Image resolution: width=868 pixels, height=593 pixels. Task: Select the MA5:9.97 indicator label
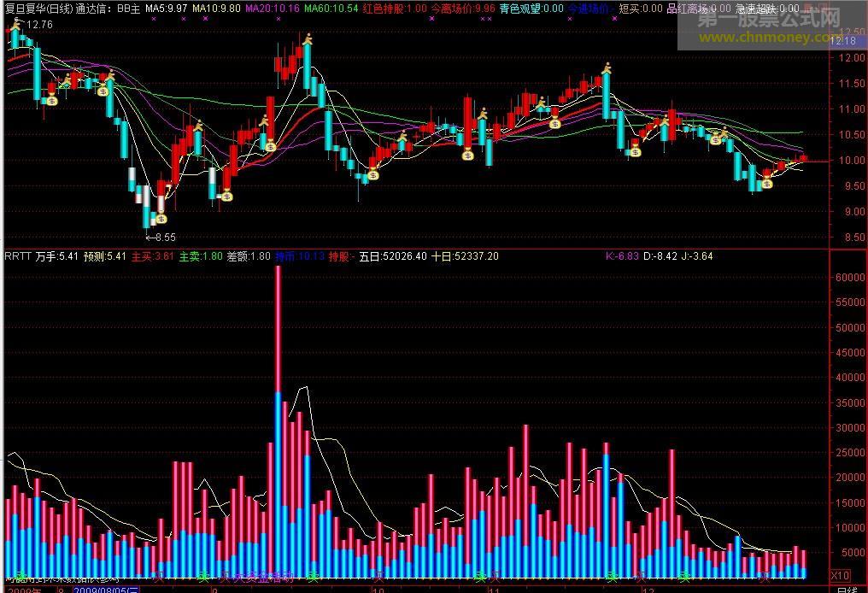(x=166, y=9)
